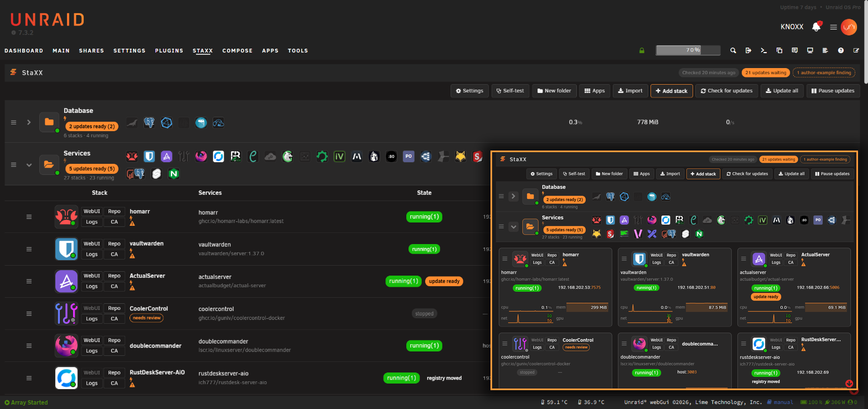Click the vaultwarden table row drag handle
Screen dimensions: 868x409
pos(29,248)
